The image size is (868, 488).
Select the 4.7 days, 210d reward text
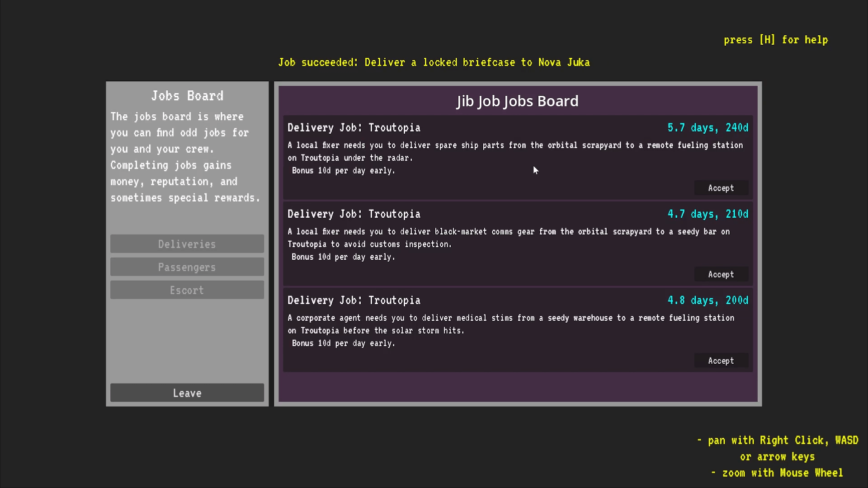click(708, 214)
